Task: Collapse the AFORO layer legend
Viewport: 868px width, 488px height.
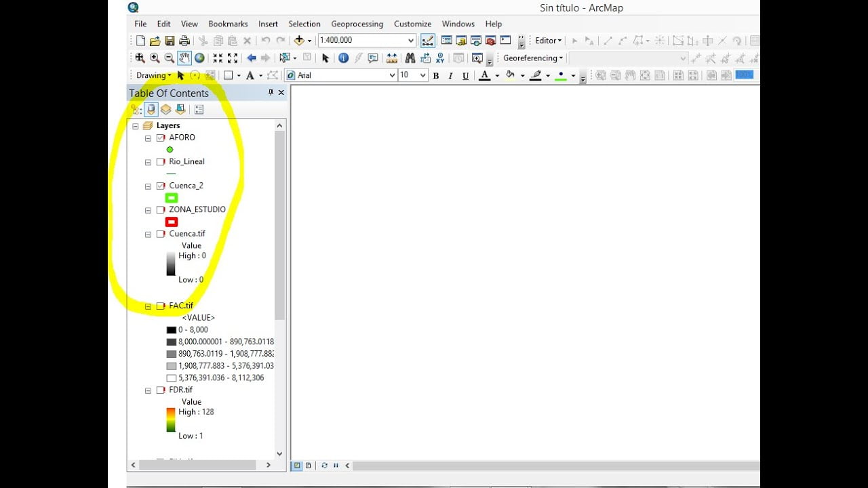Action: [148, 138]
